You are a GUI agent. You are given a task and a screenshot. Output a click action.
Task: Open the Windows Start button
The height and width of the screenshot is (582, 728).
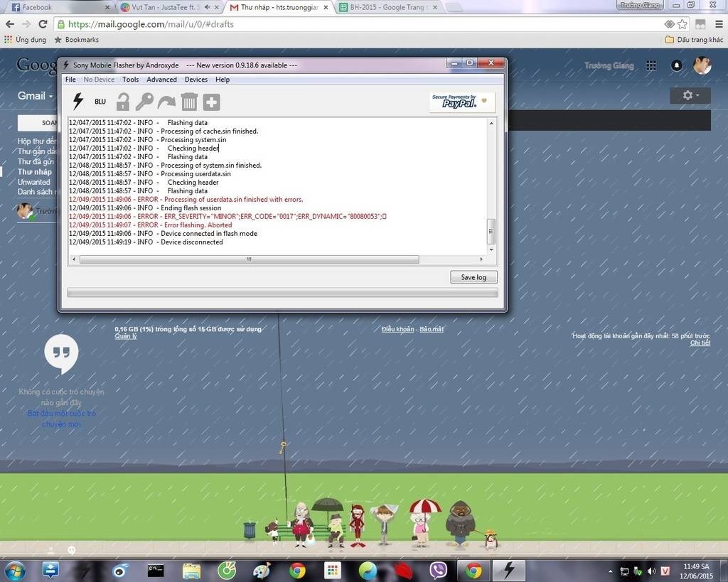(x=16, y=571)
